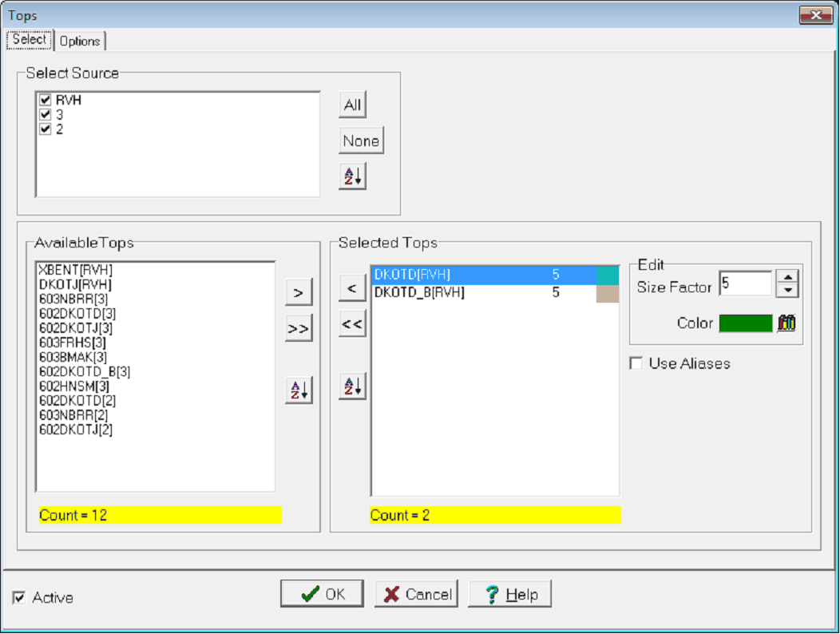The image size is (840, 634).
Task: Click the green Color swatch
Action: [x=746, y=323]
